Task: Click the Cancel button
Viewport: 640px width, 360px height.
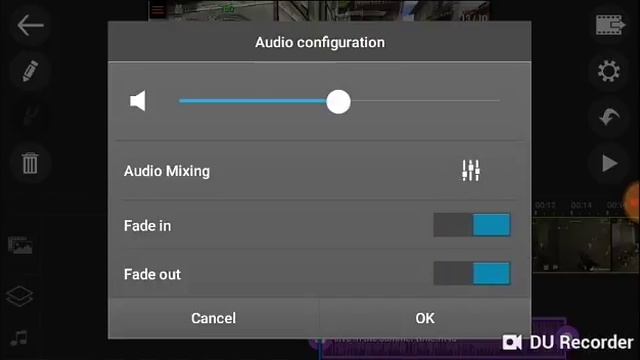Action: pos(213,318)
